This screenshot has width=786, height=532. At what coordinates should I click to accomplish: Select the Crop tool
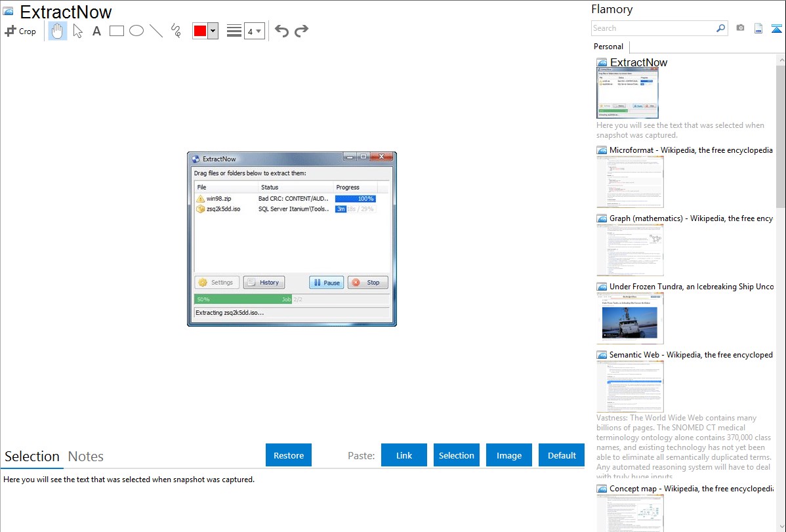point(20,31)
